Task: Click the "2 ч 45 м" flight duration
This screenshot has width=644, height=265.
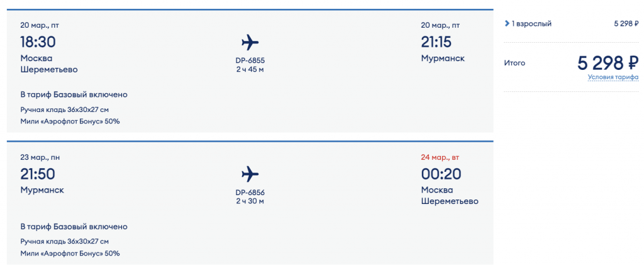Action: (x=250, y=69)
